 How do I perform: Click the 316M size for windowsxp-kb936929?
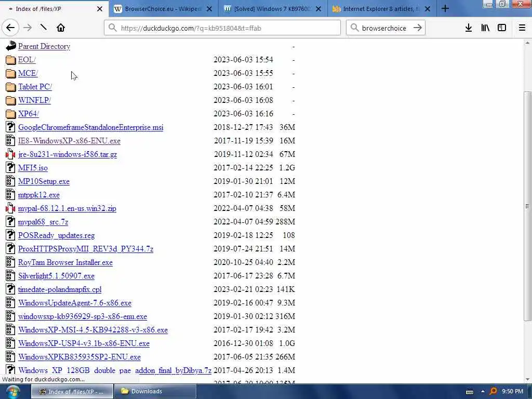tap(285, 316)
